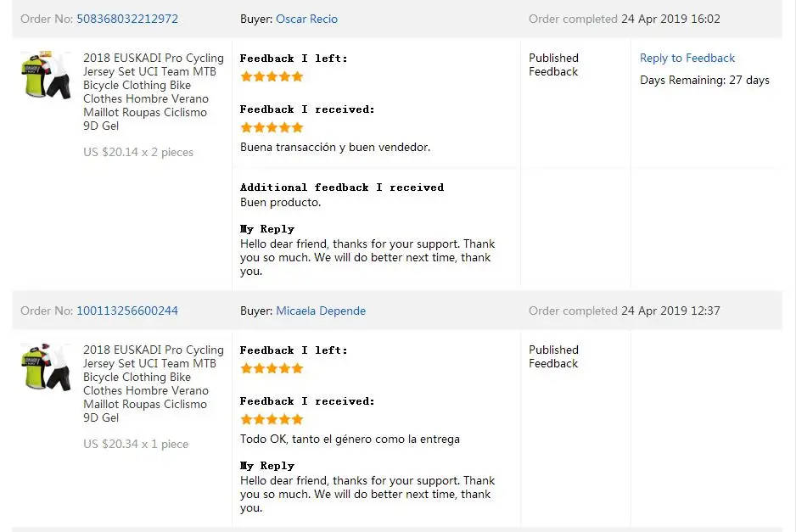Click the Todo OK feedback comment

point(350,440)
